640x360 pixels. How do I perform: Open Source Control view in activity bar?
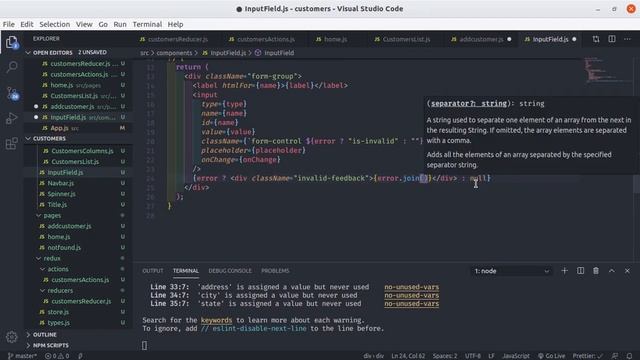click(11, 93)
